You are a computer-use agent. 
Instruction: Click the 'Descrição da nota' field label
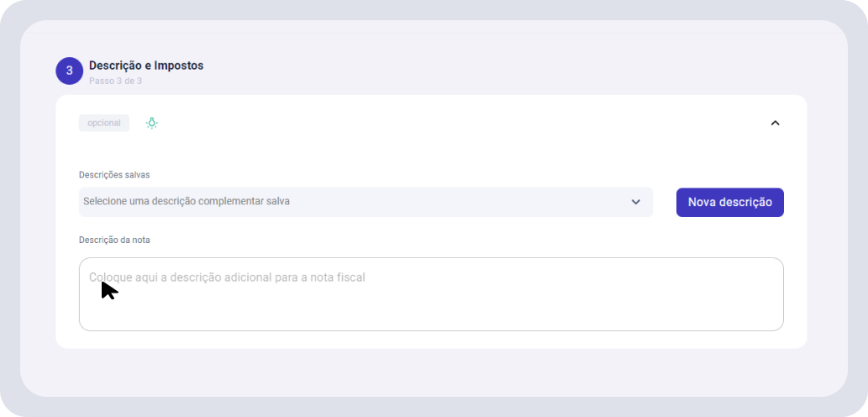[x=114, y=240]
